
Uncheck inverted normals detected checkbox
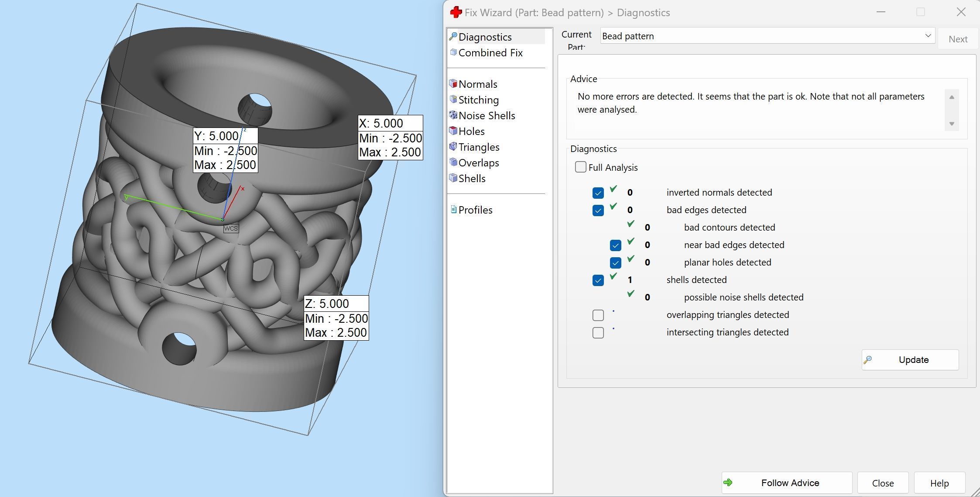coord(598,193)
